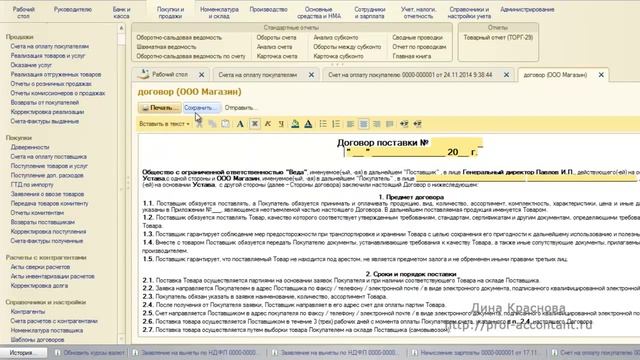Click 'История...' button in bottom bar
Screen dimensions: 640x360
coord(23,353)
